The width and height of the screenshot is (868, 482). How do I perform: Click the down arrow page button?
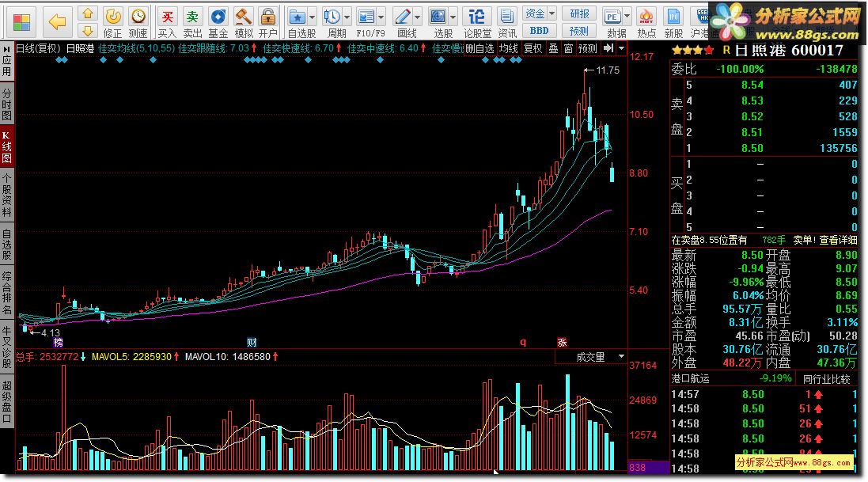point(88,30)
